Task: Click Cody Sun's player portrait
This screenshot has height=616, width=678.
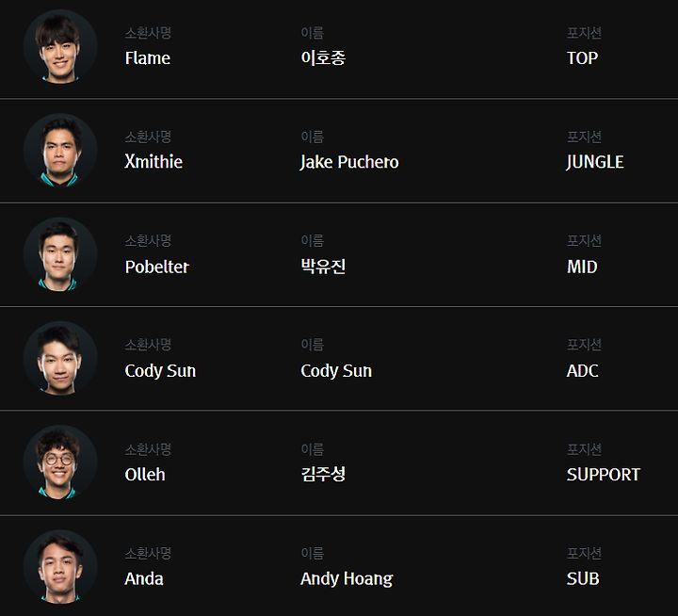Action: (60, 358)
